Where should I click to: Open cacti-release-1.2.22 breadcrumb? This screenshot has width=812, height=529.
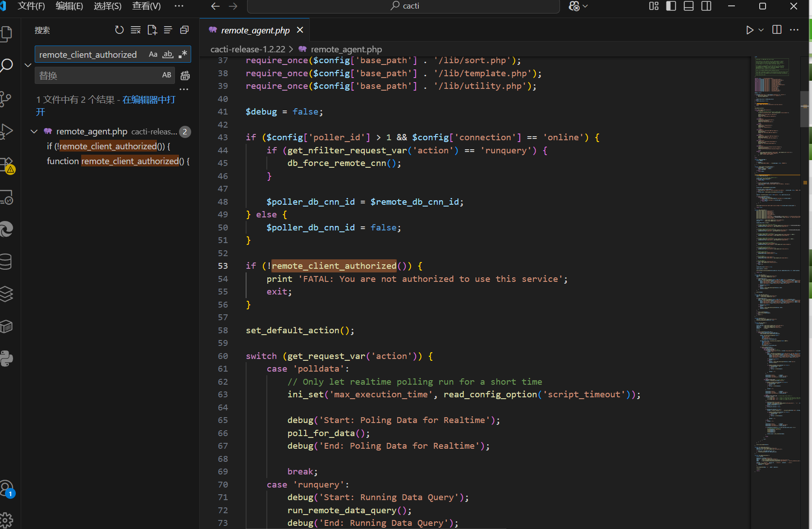[x=248, y=49]
